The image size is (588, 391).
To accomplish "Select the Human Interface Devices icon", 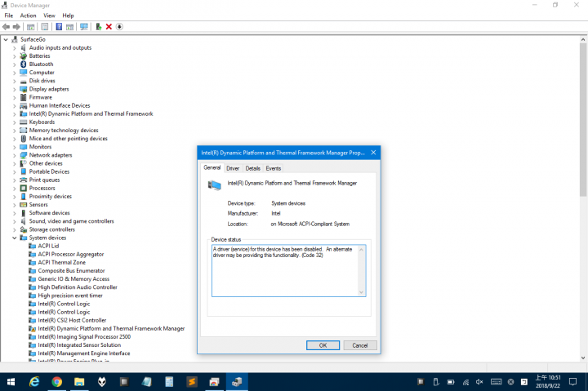I will click(23, 106).
